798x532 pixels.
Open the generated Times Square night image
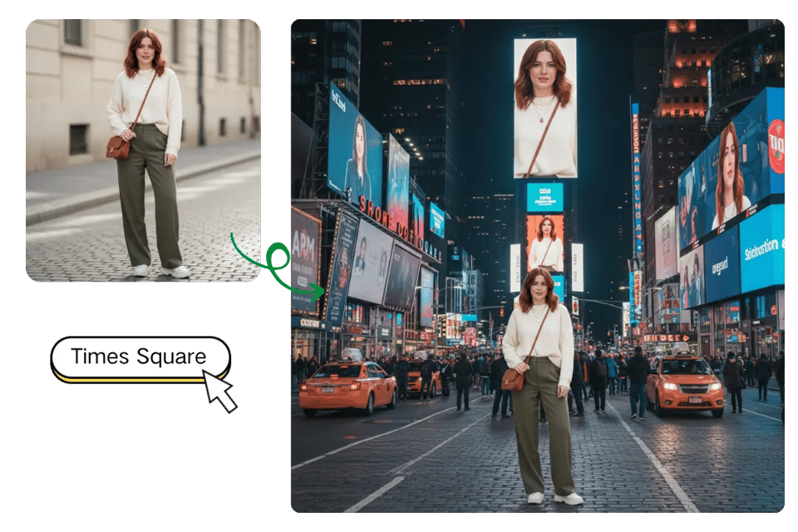[537, 265]
